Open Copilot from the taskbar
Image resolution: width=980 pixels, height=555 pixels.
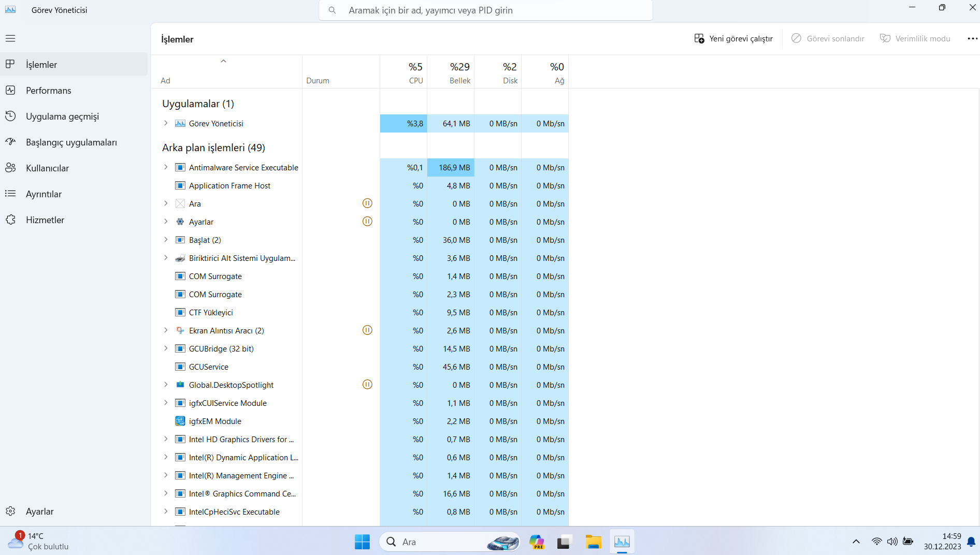537,542
